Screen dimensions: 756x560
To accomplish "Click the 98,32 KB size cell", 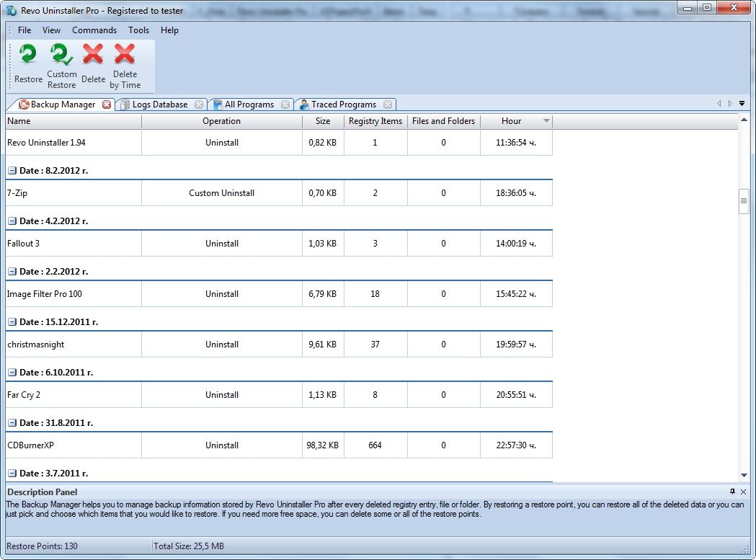I will [x=323, y=445].
